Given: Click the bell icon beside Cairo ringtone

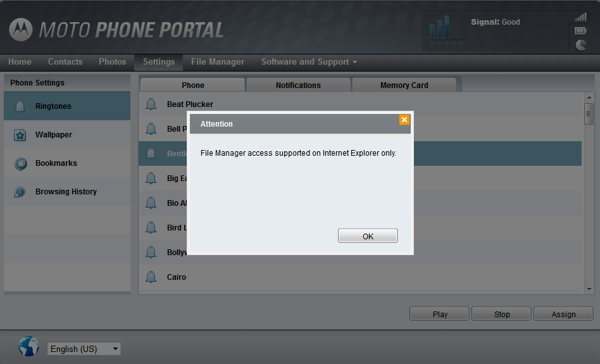Looking at the screenshot, I should tap(151, 277).
